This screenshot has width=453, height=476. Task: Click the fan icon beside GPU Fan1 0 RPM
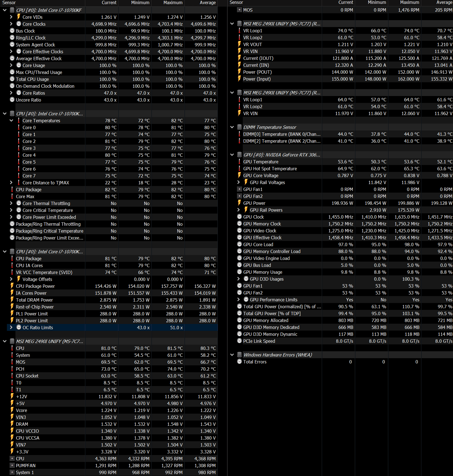pyautogui.click(x=239, y=189)
